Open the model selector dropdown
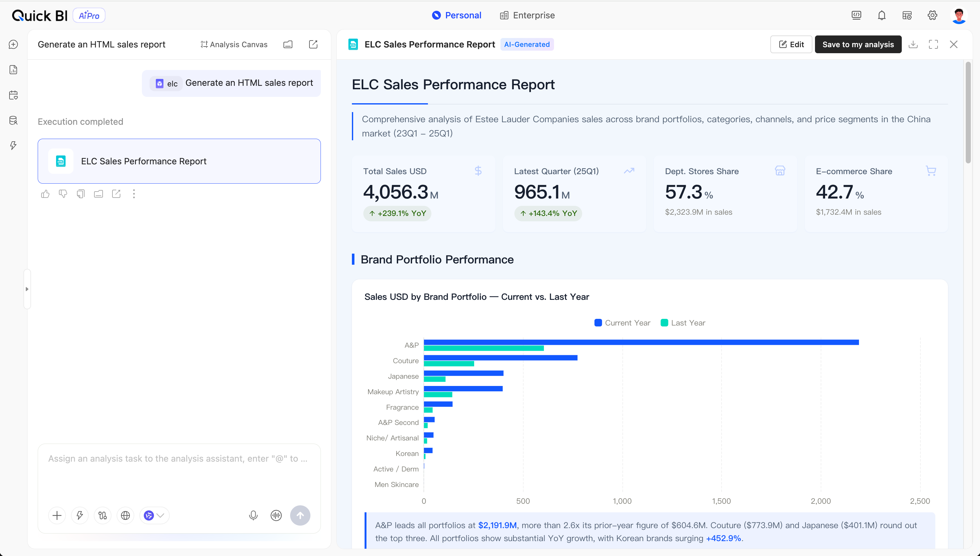 (154, 515)
